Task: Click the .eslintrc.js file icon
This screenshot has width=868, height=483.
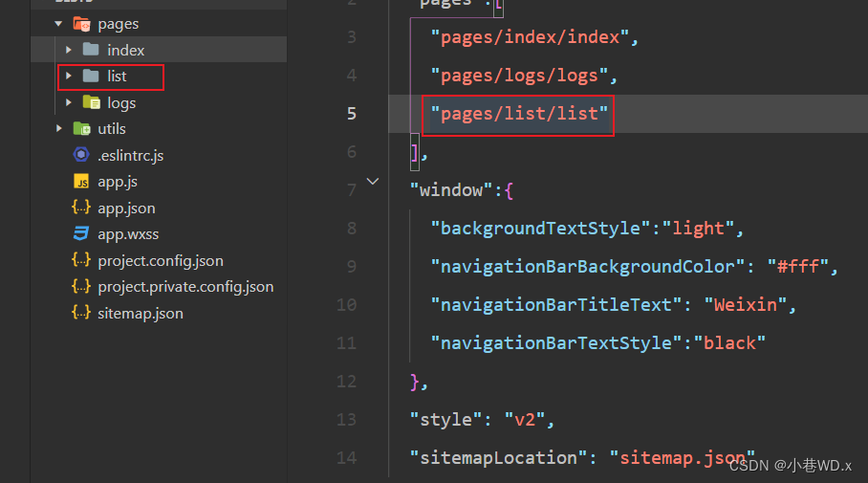Action: tap(81, 155)
